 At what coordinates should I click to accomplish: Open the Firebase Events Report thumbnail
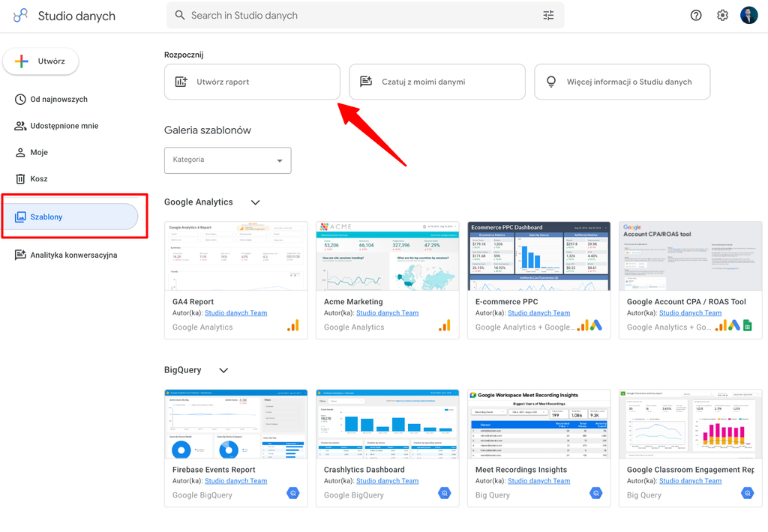[236, 424]
